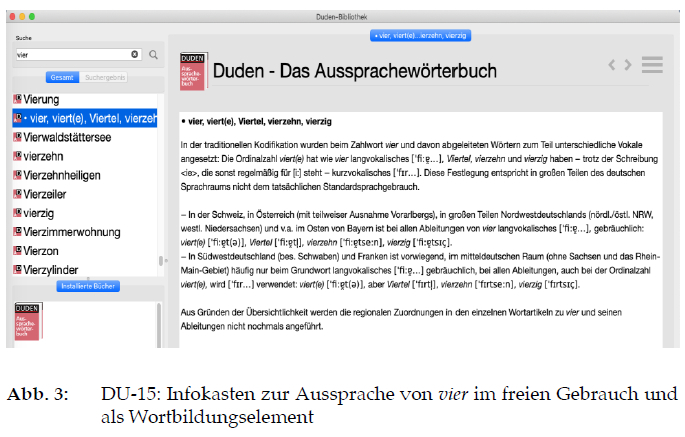Switch to the Suchergebnis tab
Screen dimensions: 685x437
tap(105, 77)
